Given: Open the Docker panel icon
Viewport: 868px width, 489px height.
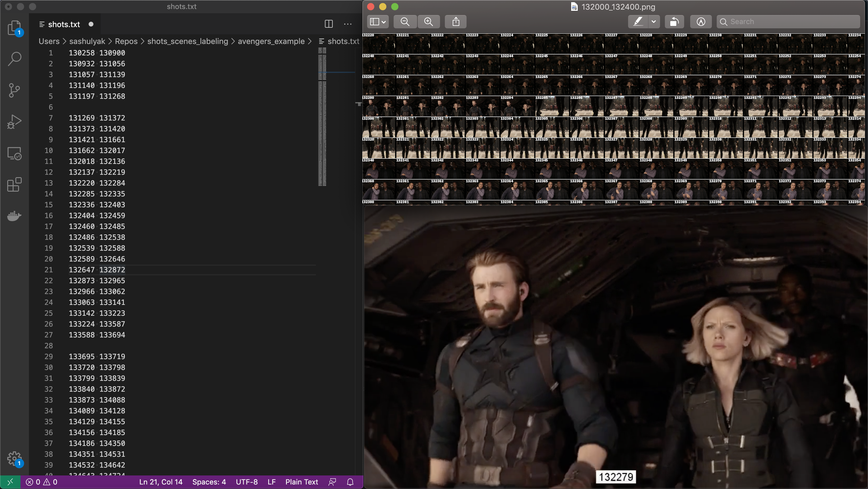Looking at the screenshot, I should coord(14,215).
